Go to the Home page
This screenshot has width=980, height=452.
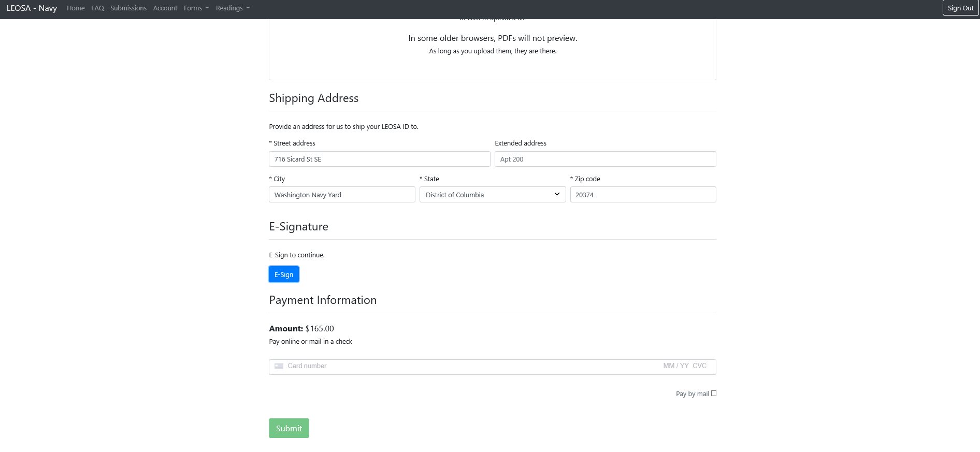click(x=76, y=8)
